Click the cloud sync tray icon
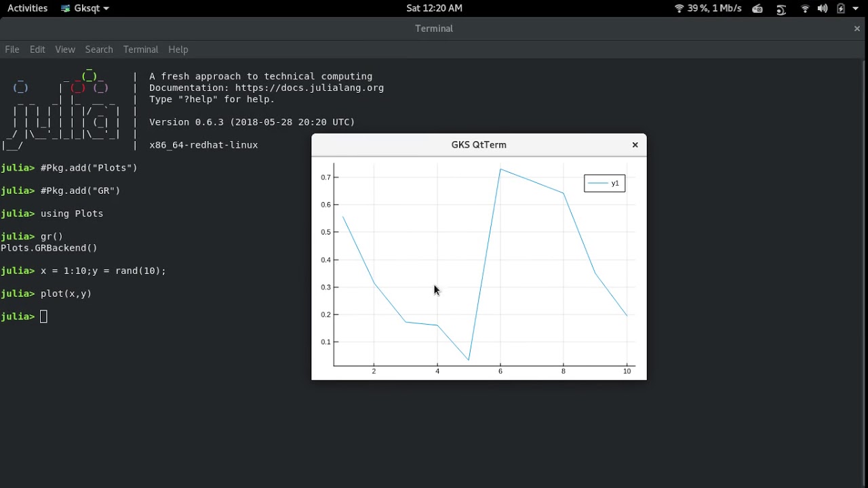The height and width of the screenshot is (488, 868). tap(757, 9)
